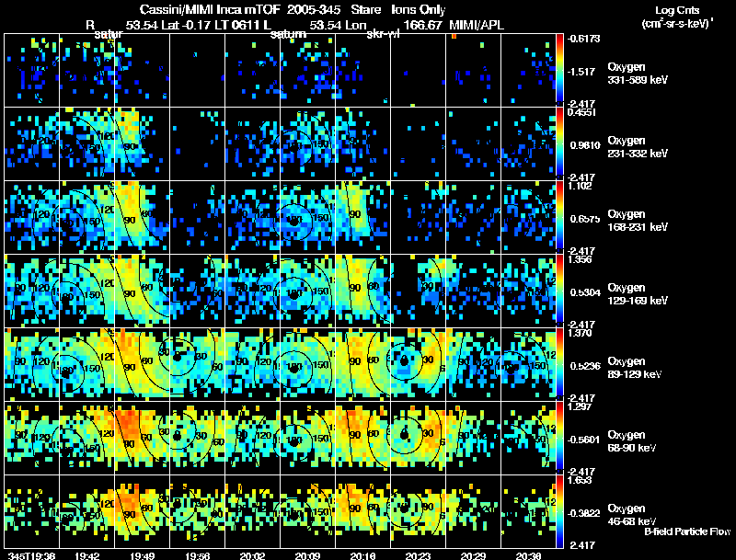
Task: Open the 20:16 panel in the 168-231 keV row
Action: [x=362, y=217]
